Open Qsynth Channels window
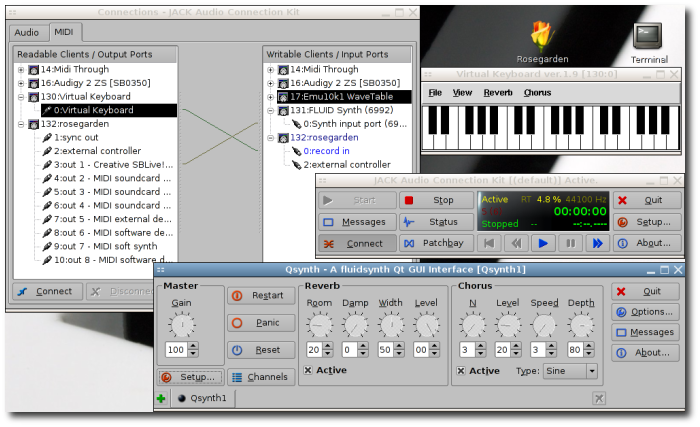Viewport: 700px width, 427px height. click(261, 377)
